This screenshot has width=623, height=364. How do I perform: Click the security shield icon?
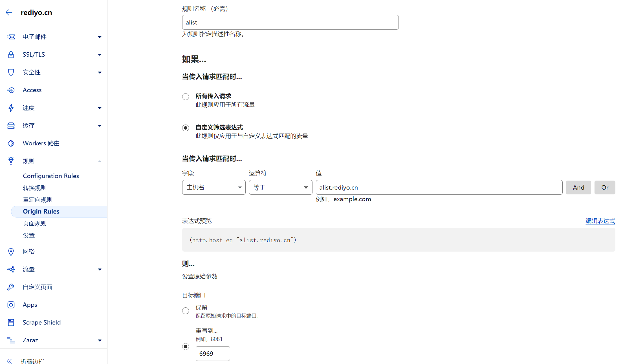[x=11, y=72]
